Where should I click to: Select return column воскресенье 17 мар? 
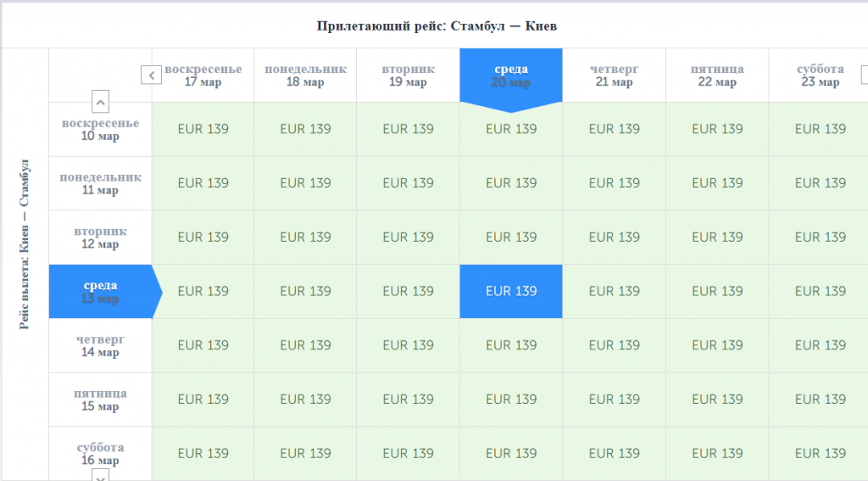pos(203,76)
